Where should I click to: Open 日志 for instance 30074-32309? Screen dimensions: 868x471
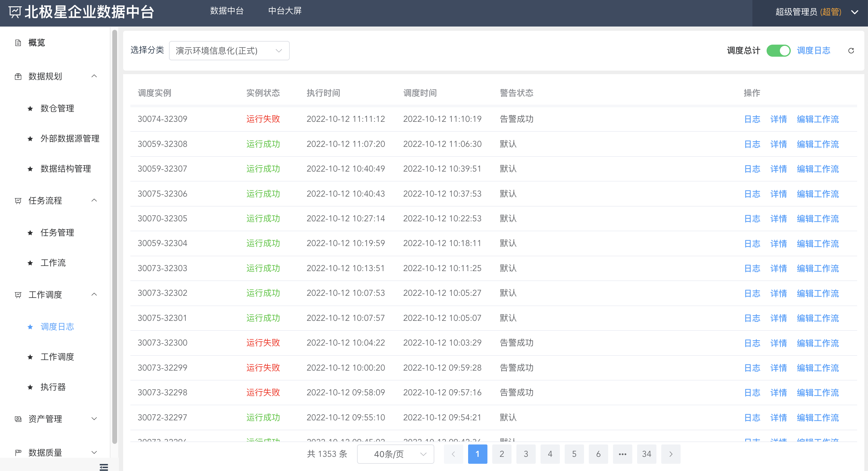tap(752, 119)
